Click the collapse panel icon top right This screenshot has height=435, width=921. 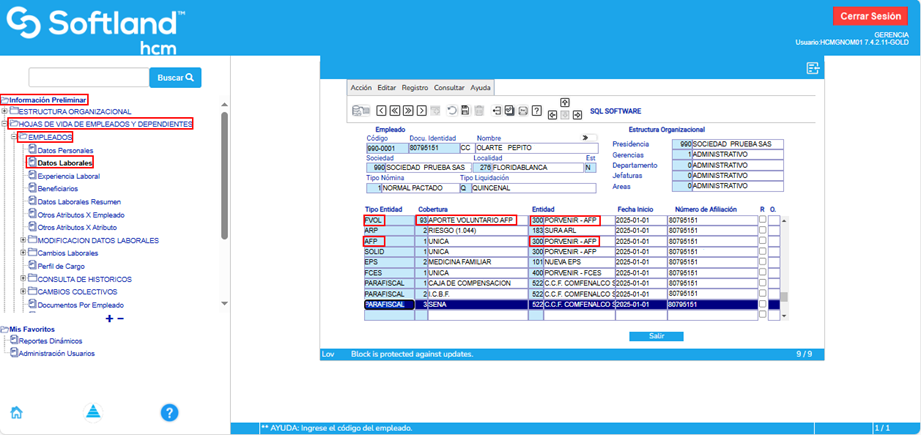813,67
